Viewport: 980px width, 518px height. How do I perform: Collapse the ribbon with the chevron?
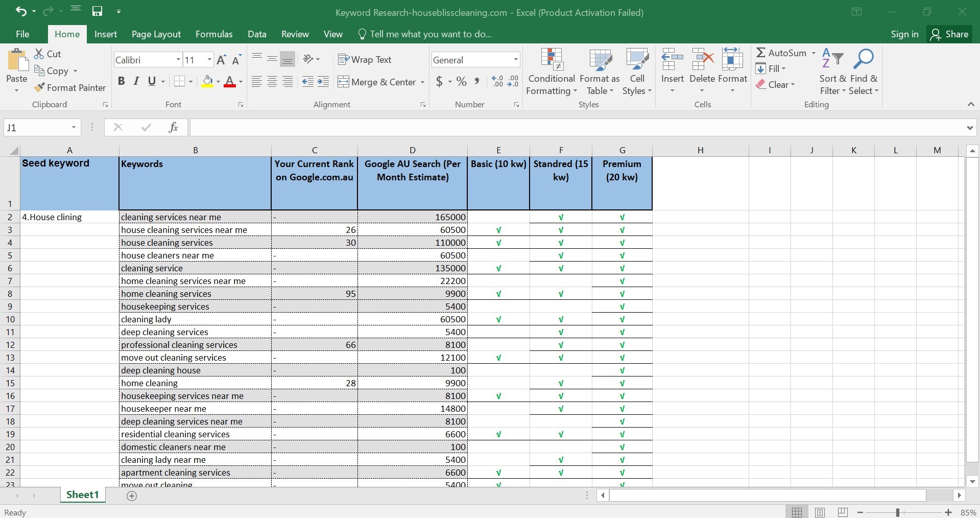[x=970, y=104]
